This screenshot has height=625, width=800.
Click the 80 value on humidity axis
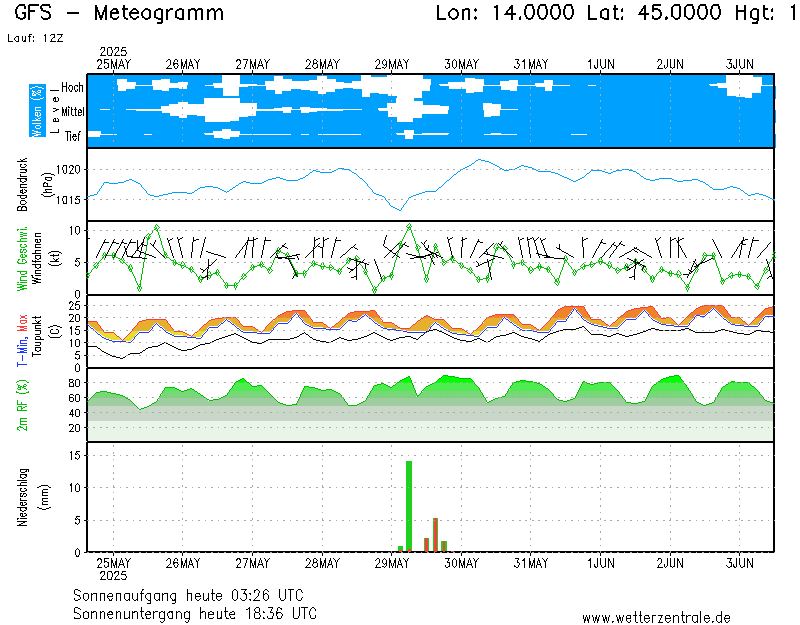click(74, 383)
